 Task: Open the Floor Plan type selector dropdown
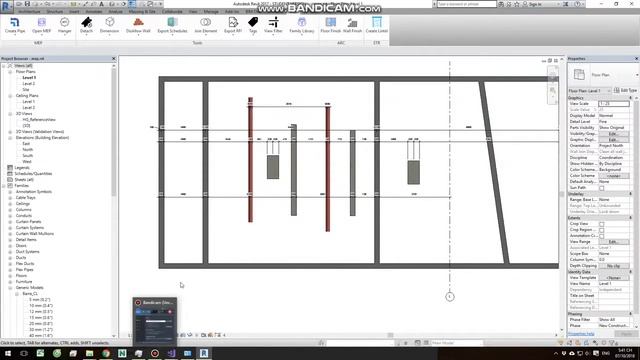coord(603,75)
